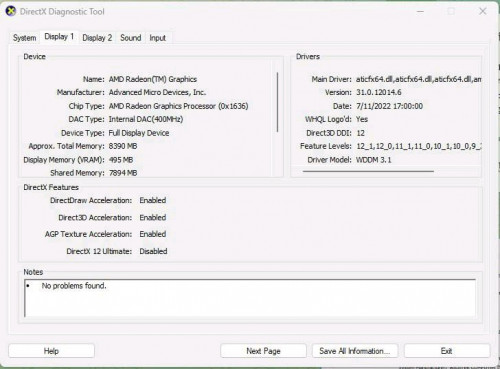Click the DirectX 12 Ultimate Disabled value
Screen dimensions: 500x369
pyautogui.click(x=153, y=251)
